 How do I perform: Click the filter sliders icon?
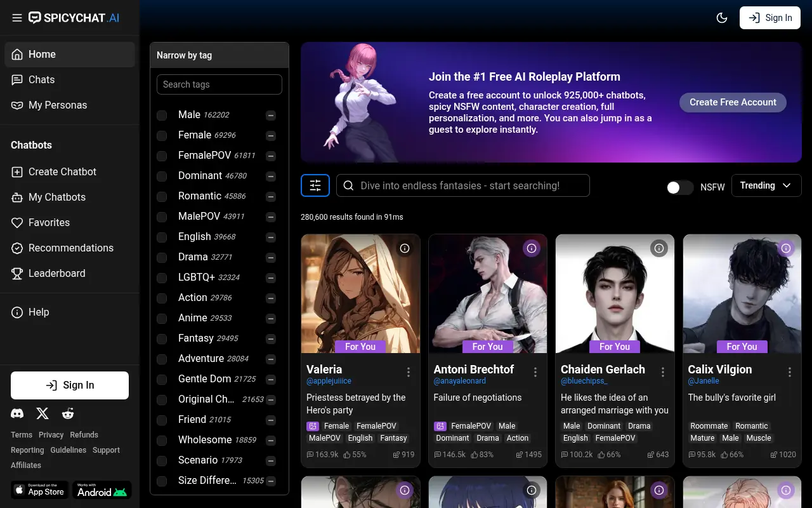(x=315, y=185)
